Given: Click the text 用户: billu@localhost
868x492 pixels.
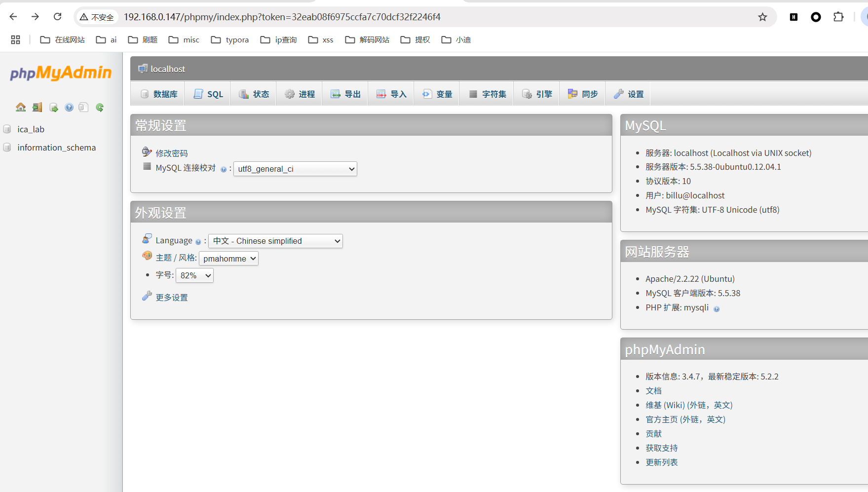Looking at the screenshot, I should click(x=685, y=195).
